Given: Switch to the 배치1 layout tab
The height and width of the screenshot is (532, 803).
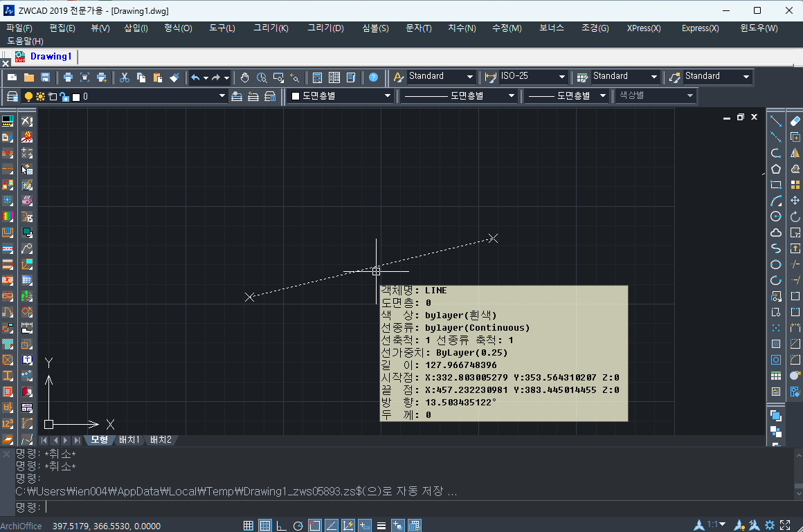Looking at the screenshot, I should coord(129,440).
